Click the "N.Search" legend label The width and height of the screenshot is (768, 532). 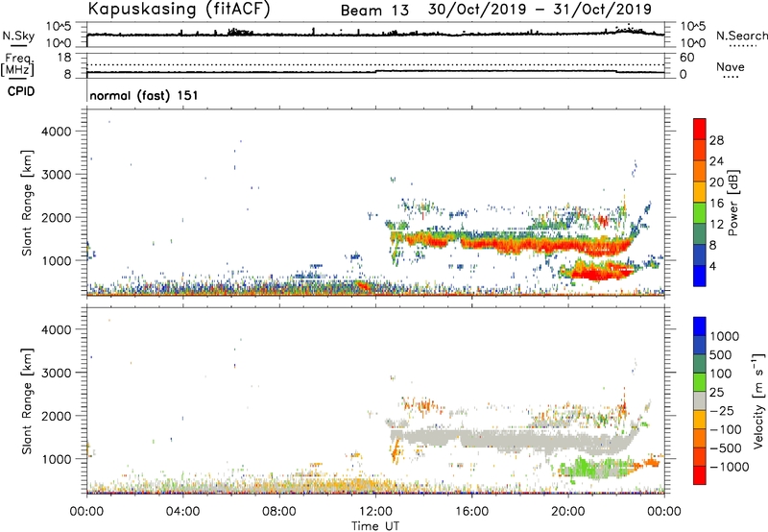[742, 36]
